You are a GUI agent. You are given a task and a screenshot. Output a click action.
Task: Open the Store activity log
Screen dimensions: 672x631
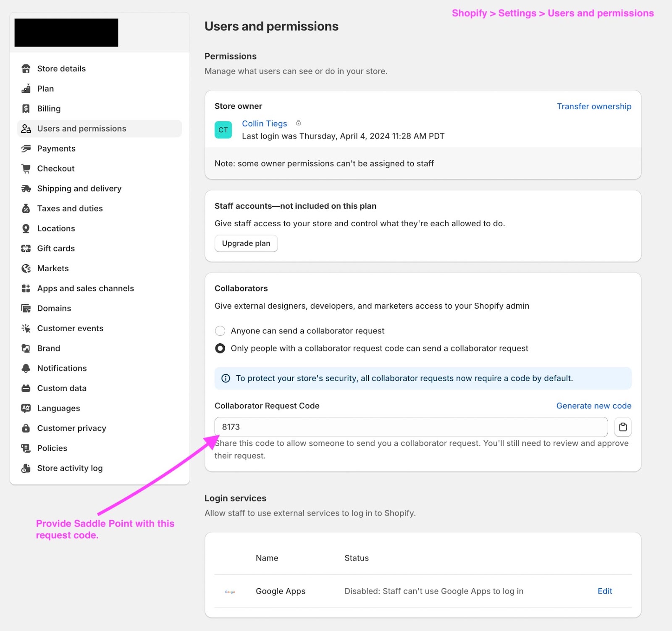click(70, 468)
